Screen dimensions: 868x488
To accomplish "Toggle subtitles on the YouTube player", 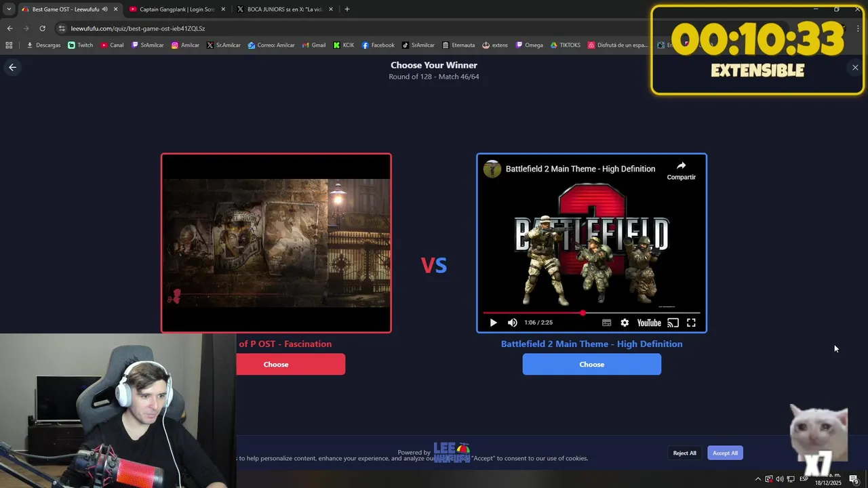I will (606, 323).
